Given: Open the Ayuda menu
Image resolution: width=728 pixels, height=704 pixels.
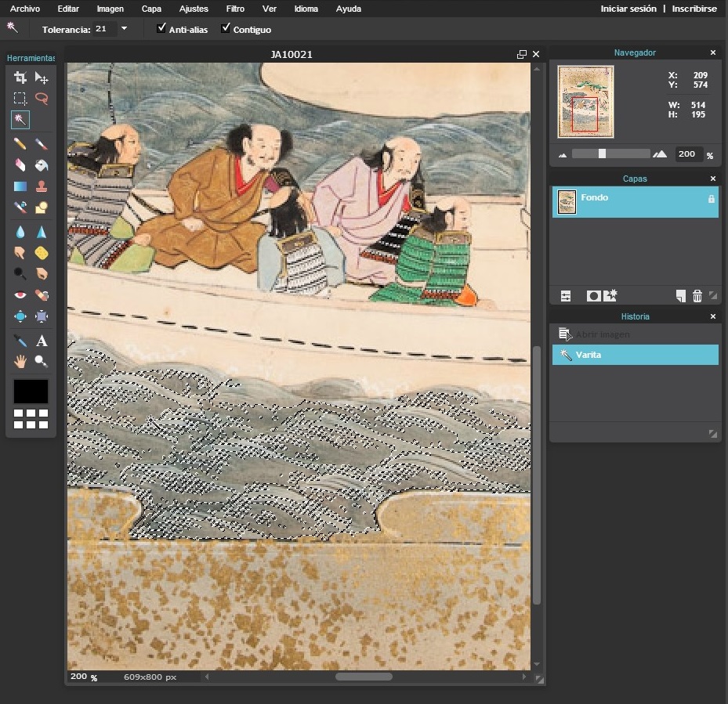Looking at the screenshot, I should (348, 9).
